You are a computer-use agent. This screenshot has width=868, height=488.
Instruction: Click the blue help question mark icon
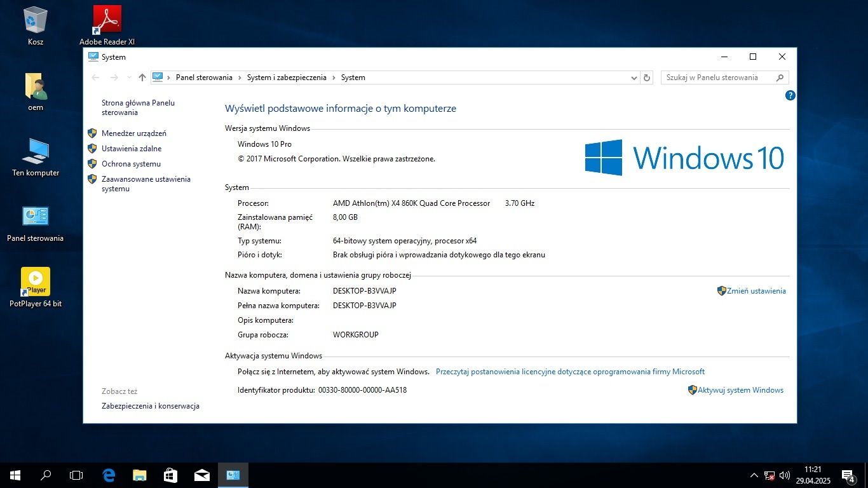[790, 95]
